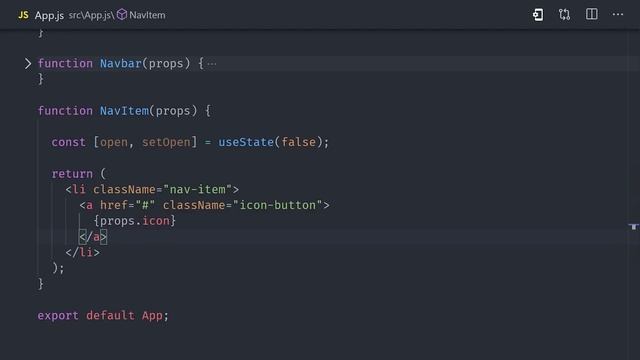Viewport: 640px width, 360px height.
Task: Place cursor on NavItem function name
Action: point(124,111)
